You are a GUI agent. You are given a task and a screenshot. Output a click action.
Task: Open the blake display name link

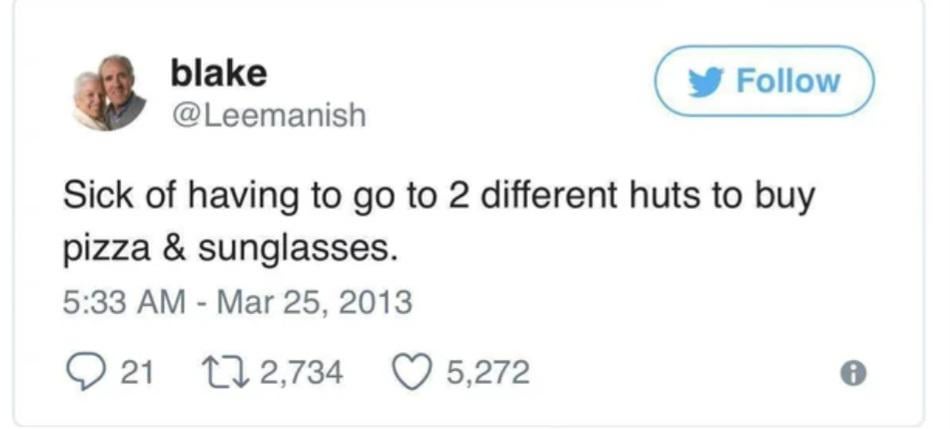coord(218,72)
